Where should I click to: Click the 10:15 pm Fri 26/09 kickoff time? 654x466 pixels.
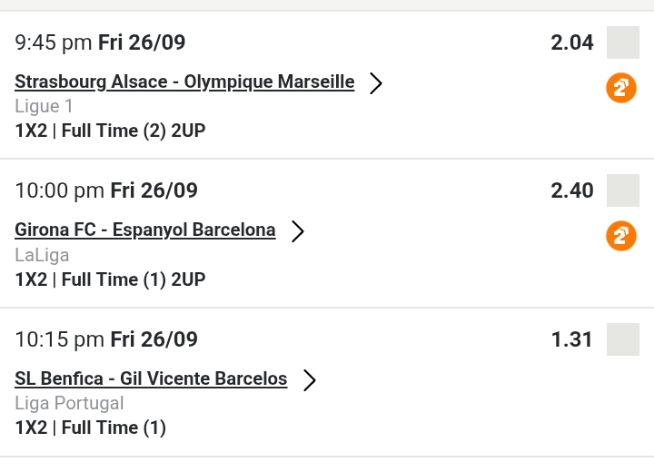click(x=106, y=339)
